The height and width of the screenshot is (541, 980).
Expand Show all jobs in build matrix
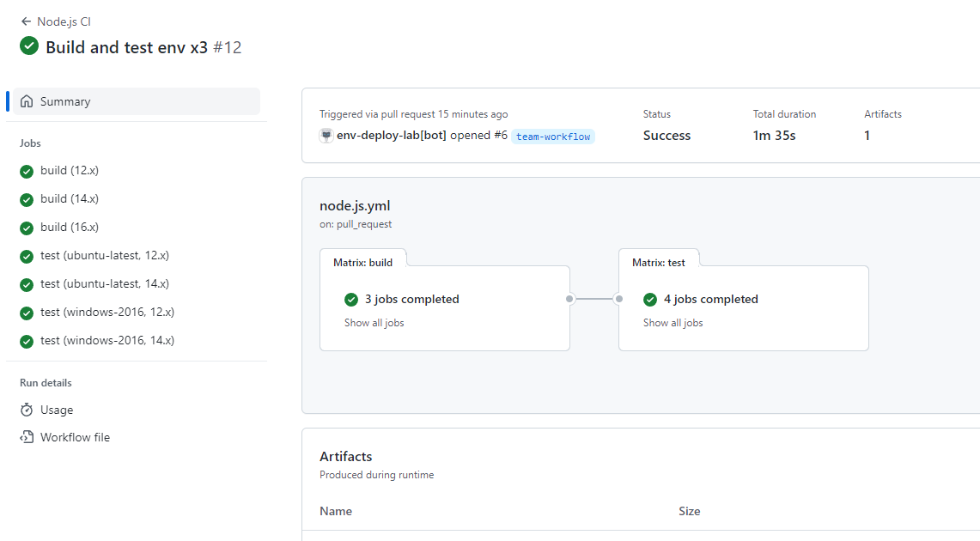tap(374, 323)
